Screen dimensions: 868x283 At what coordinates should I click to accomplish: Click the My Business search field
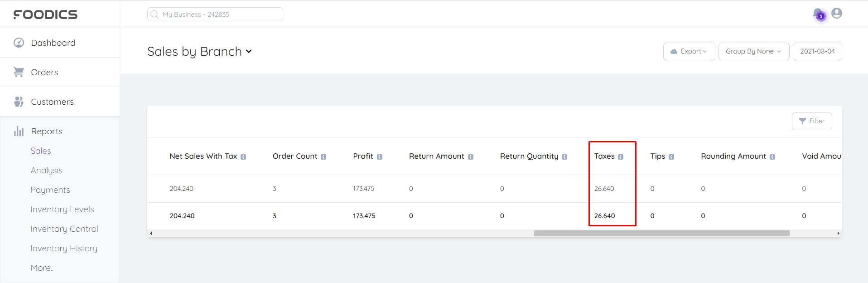tap(215, 15)
